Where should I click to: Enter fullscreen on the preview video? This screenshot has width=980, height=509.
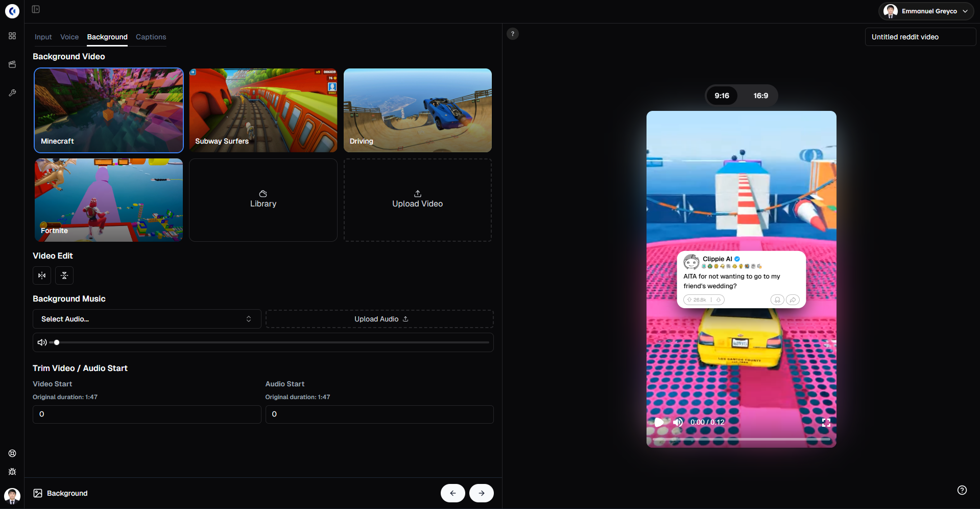click(x=826, y=422)
